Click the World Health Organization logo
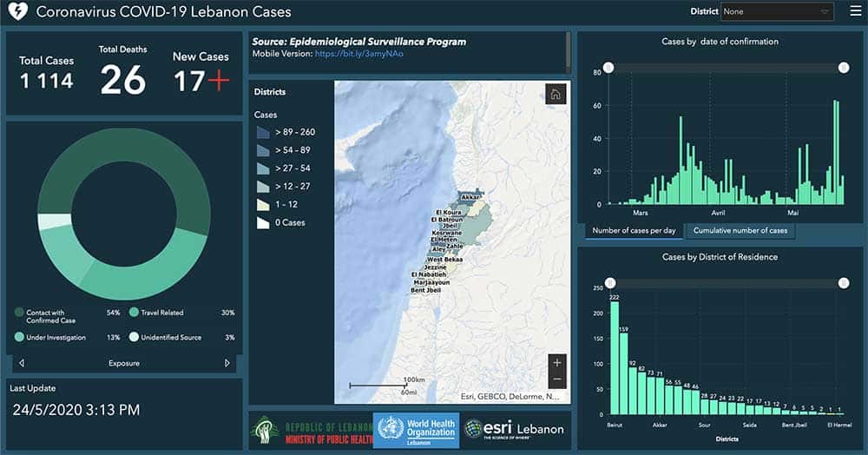This screenshot has width=868, height=455. [416, 430]
